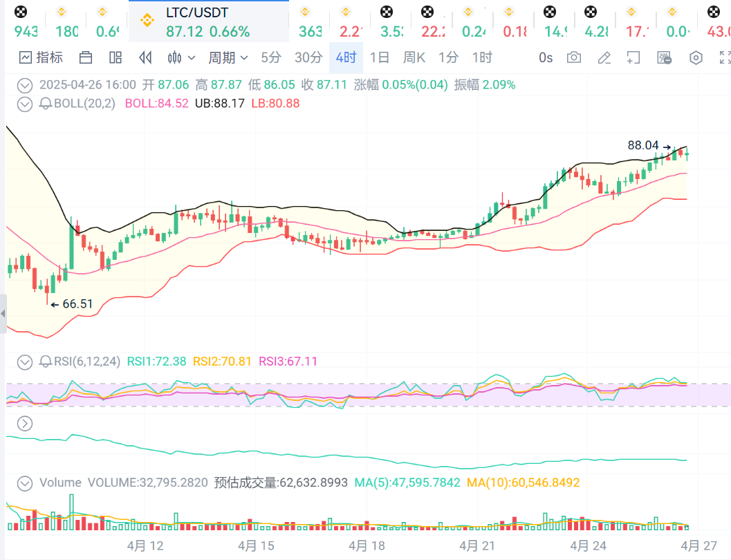This screenshot has width=731, height=560.
Task: Open chart settings hexagon icon
Action: click(x=696, y=57)
